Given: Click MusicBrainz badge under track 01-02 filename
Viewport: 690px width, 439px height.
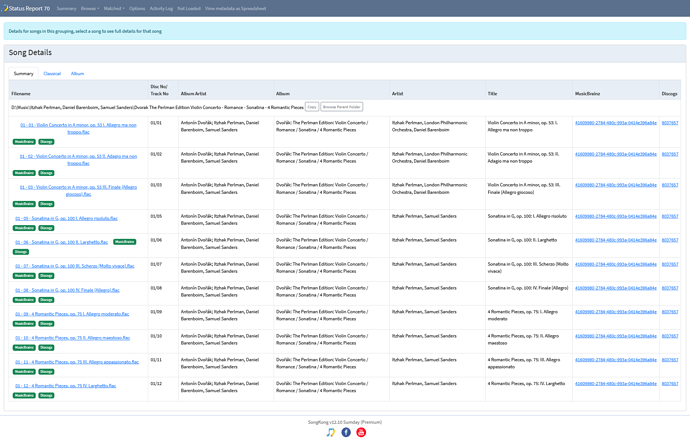Looking at the screenshot, I should pyautogui.click(x=24, y=173).
